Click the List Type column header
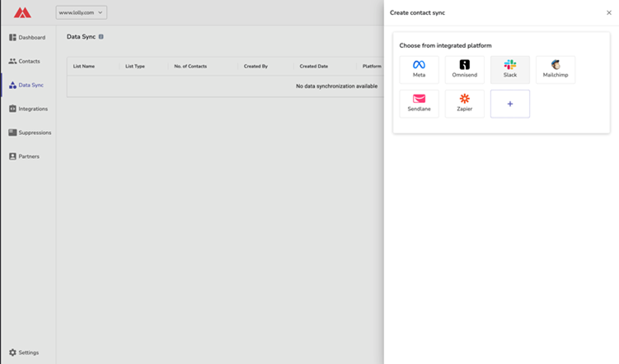619x364 pixels. point(135,66)
